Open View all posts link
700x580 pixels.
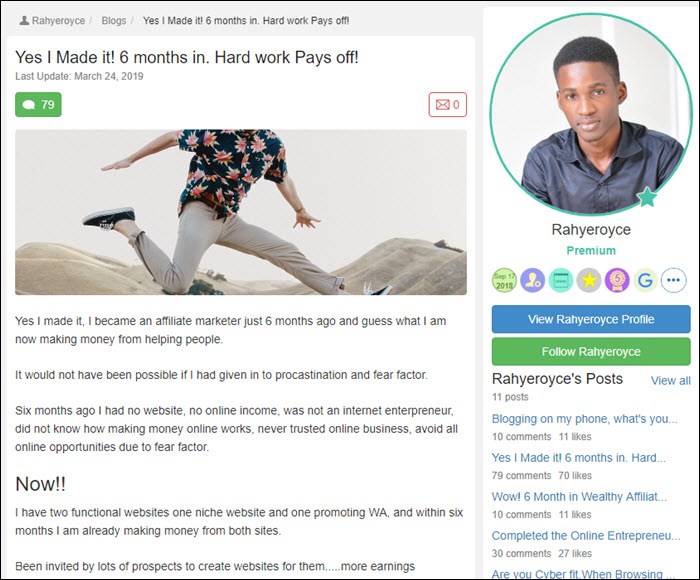[671, 381]
